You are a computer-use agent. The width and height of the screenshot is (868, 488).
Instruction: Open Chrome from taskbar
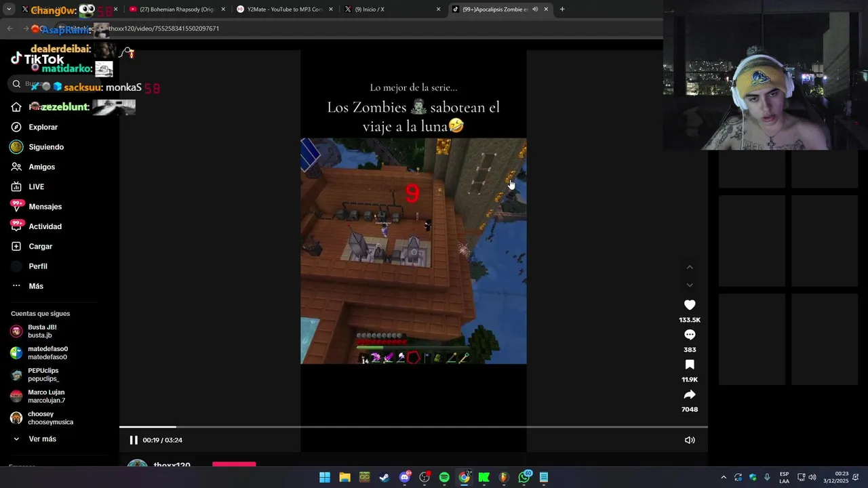[x=465, y=477]
